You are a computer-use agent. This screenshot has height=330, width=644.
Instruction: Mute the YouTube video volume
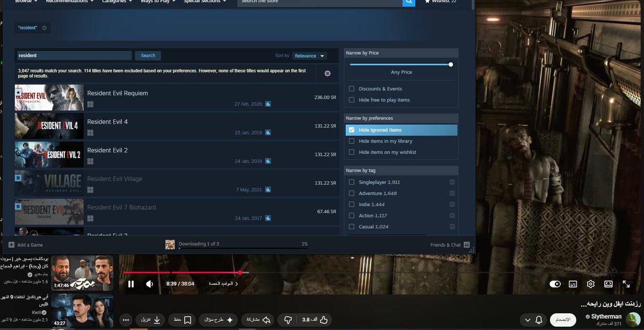point(150,284)
